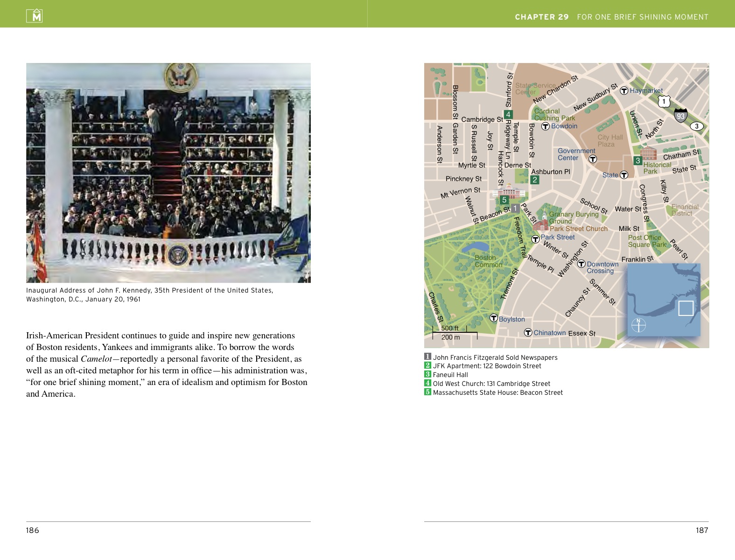The height and width of the screenshot is (560, 735).
Task: Click the italic word Camelot in paragraph
Action: tap(96, 359)
